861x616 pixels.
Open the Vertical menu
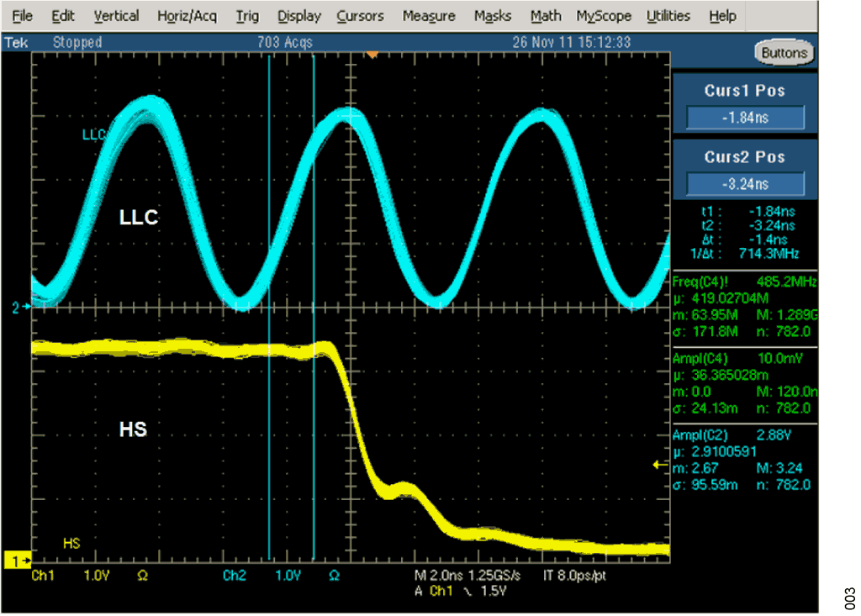117,16
